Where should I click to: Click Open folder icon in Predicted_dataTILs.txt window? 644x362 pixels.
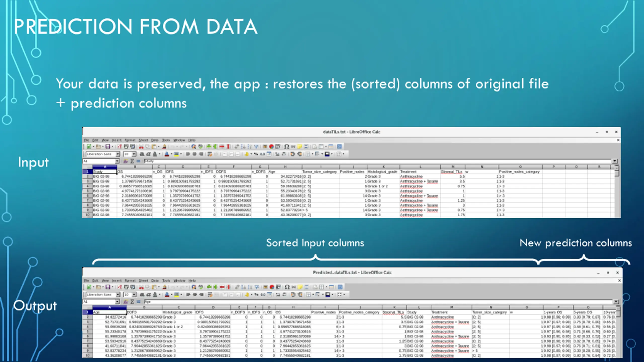click(x=98, y=287)
